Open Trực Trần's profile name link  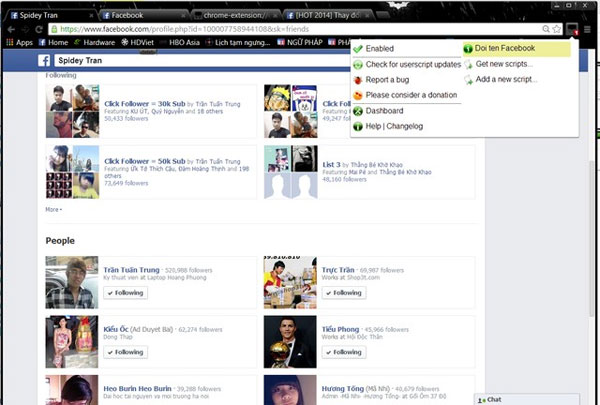click(338, 270)
